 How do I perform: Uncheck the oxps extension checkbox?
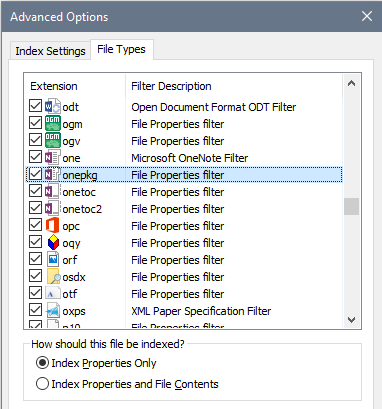35,310
